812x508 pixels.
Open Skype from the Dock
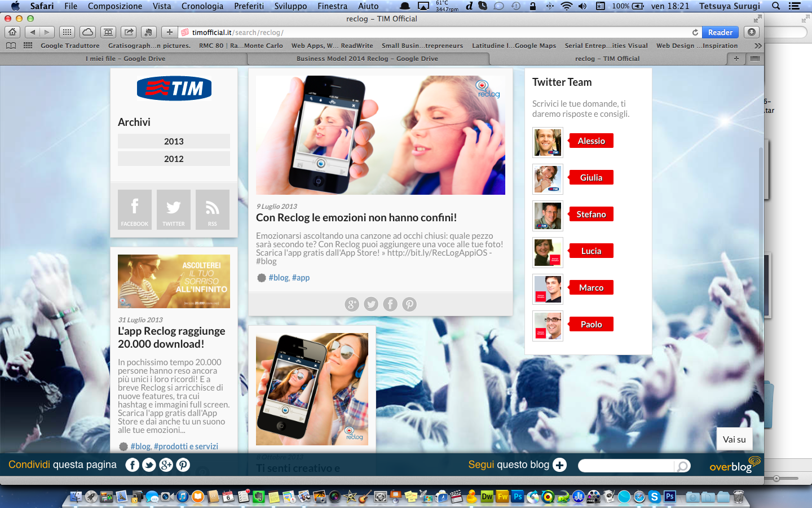point(654,497)
